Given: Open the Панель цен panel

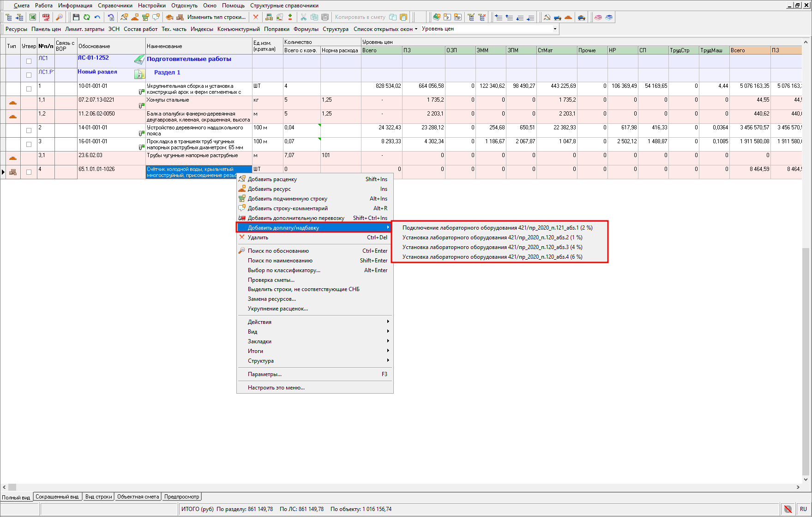Looking at the screenshot, I should pos(46,29).
